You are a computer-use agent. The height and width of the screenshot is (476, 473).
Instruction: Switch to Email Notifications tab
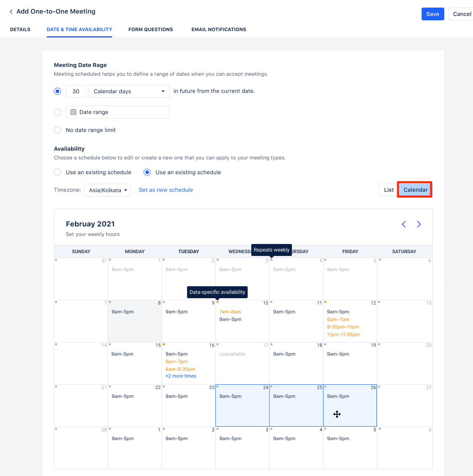[x=219, y=30]
